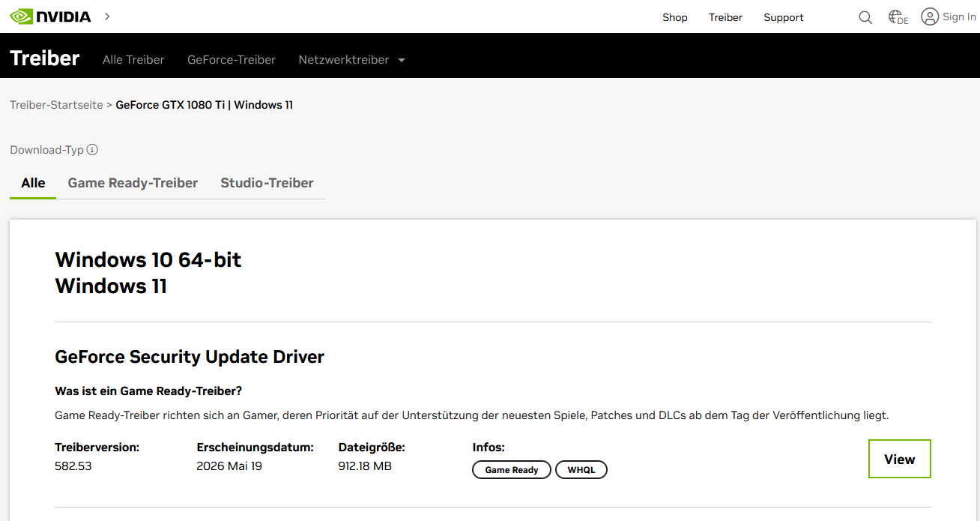Image resolution: width=980 pixels, height=521 pixels.
Task: Click the Treiberversion label
Action: pos(97,448)
